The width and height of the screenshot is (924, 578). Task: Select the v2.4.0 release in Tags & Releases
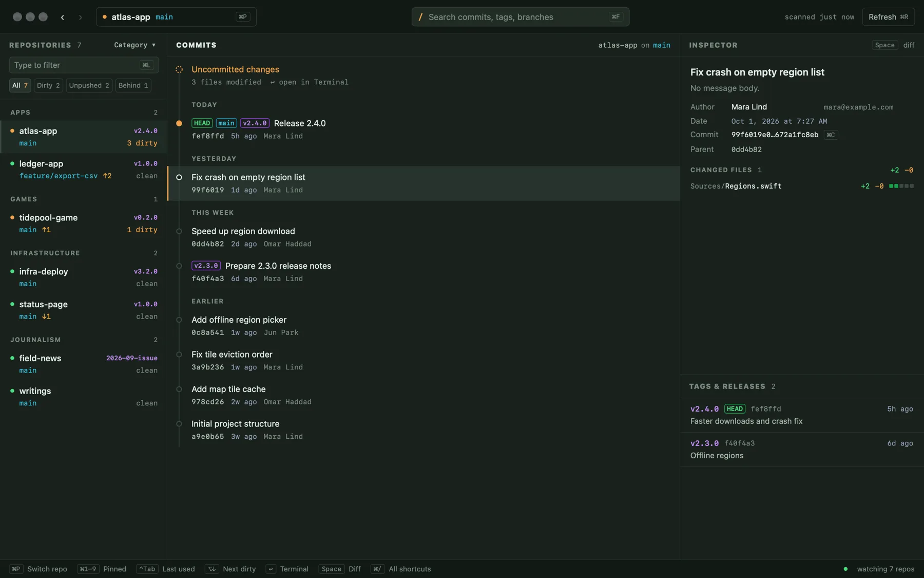802,415
